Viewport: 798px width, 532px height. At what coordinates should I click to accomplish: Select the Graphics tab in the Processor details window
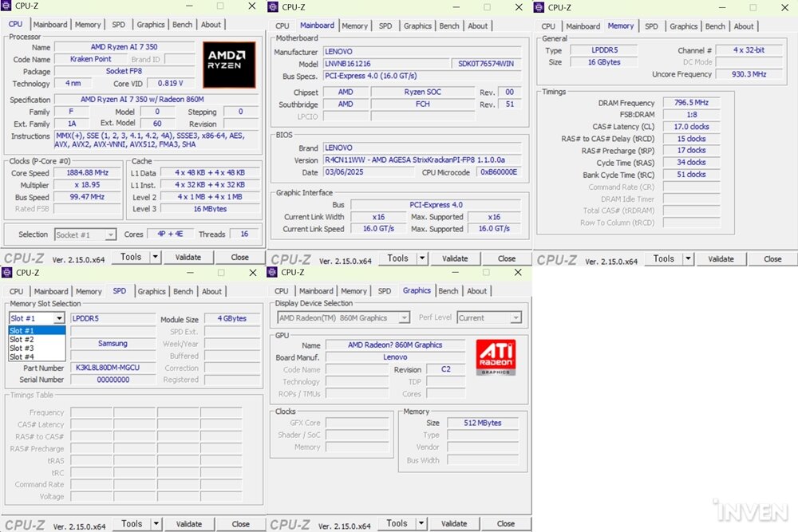coord(151,25)
